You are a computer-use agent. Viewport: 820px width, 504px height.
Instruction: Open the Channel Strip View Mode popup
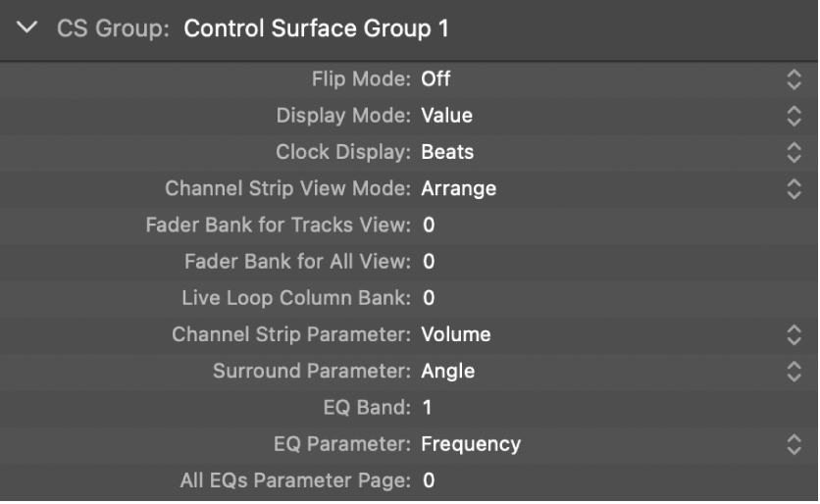coord(794,188)
